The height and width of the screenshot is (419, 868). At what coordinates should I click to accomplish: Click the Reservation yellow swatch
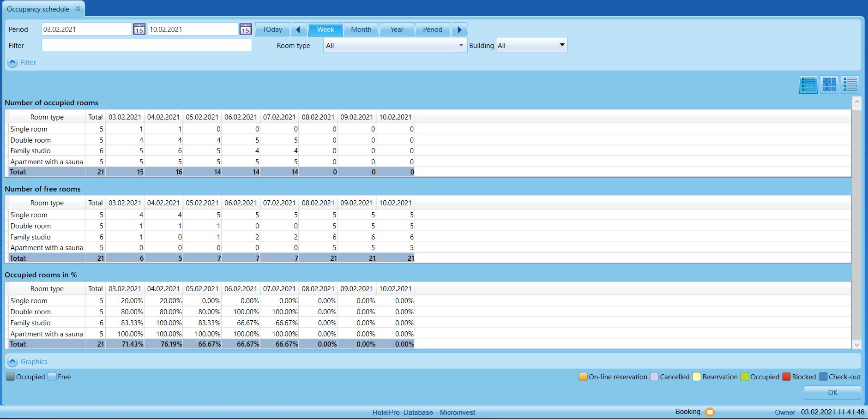[697, 377]
